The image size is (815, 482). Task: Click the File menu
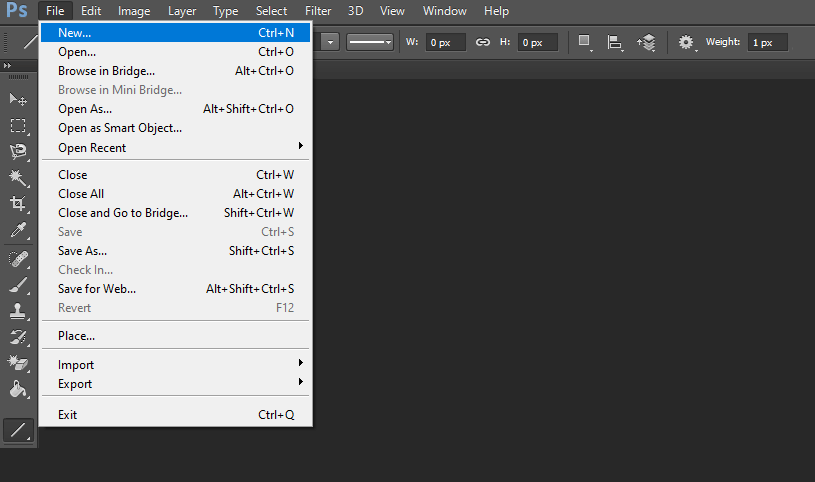pyautogui.click(x=55, y=11)
